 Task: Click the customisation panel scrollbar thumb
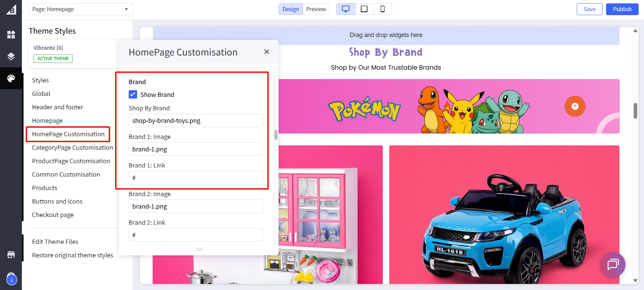coord(276,135)
